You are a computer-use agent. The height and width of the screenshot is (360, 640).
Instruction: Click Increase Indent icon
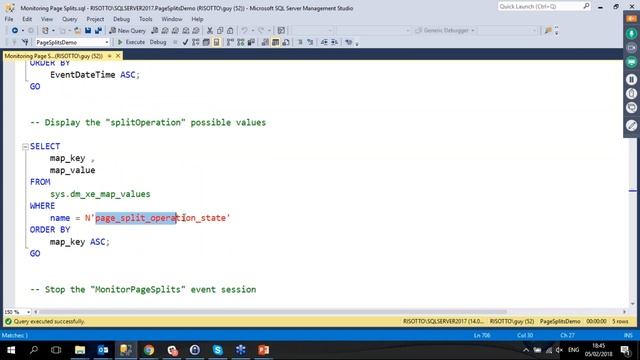click(x=335, y=42)
